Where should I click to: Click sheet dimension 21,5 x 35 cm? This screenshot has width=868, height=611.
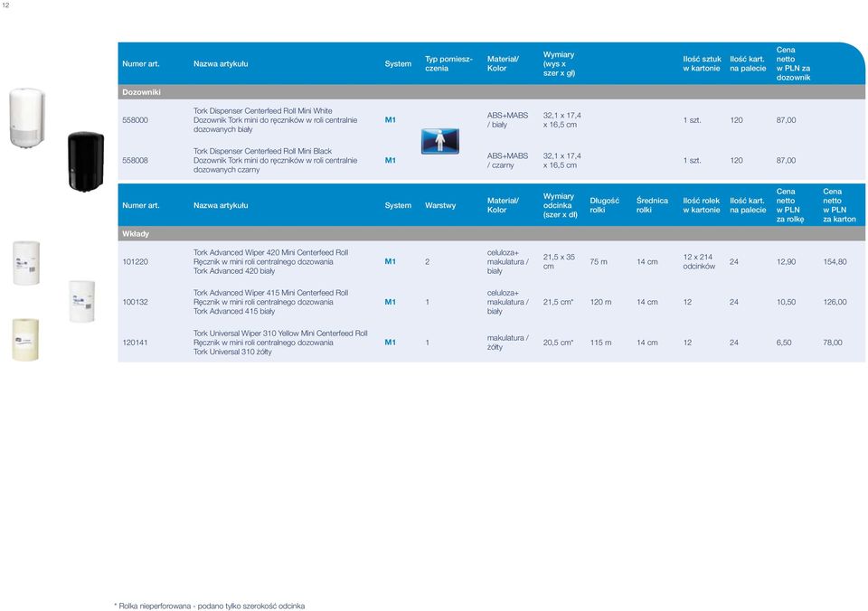(x=559, y=262)
